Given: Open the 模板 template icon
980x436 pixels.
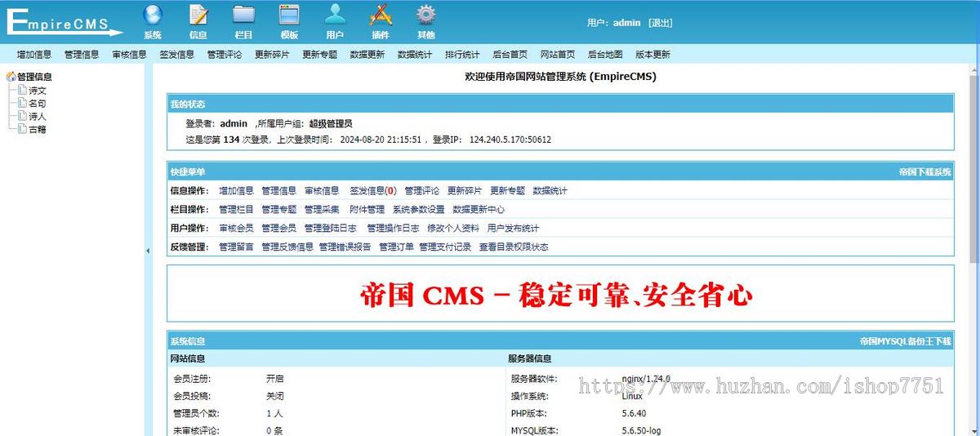Looking at the screenshot, I should click(x=289, y=15).
